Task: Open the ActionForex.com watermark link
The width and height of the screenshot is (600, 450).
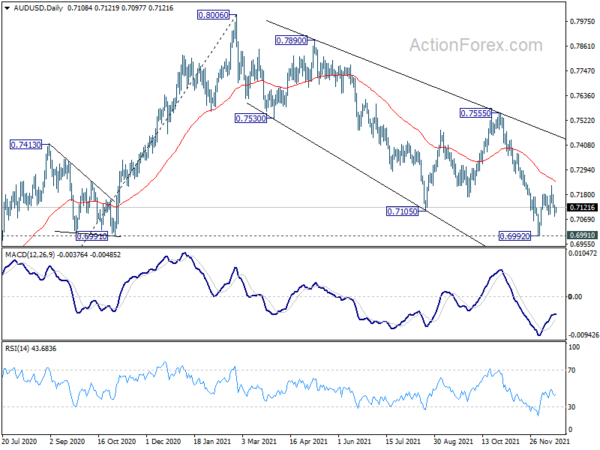Action: click(476, 45)
